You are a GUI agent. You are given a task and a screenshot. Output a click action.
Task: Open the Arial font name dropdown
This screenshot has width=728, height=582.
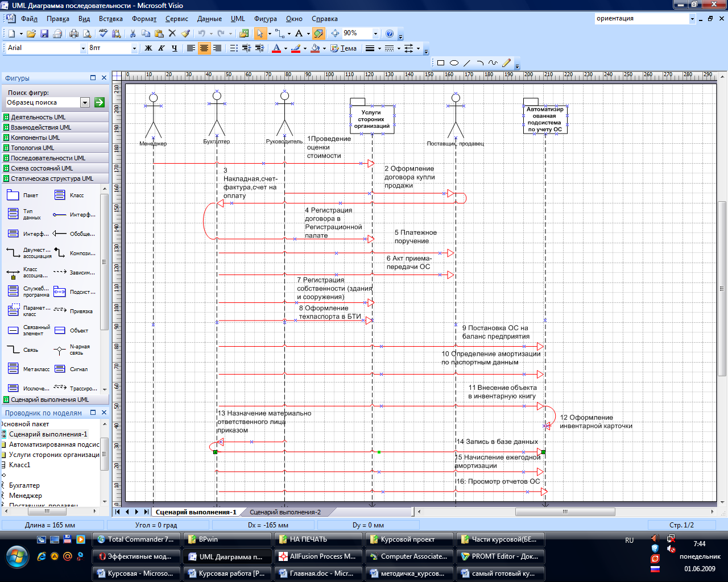click(x=83, y=48)
